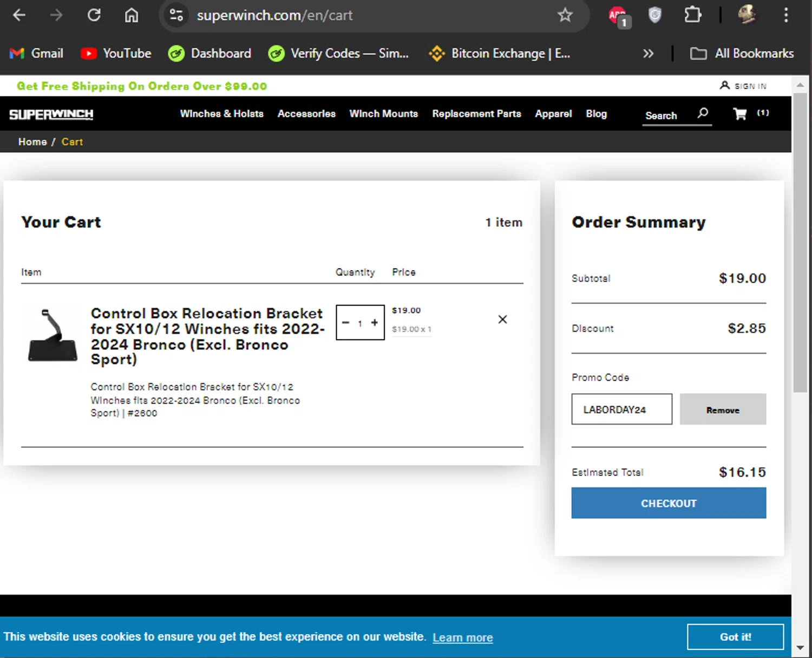Click the $16.15 estimated total
Screen dimensions: 812x658
[742, 472]
